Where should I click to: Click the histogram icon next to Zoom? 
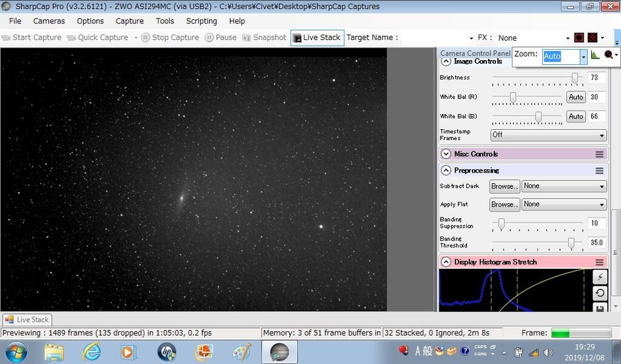click(x=595, y=55)
